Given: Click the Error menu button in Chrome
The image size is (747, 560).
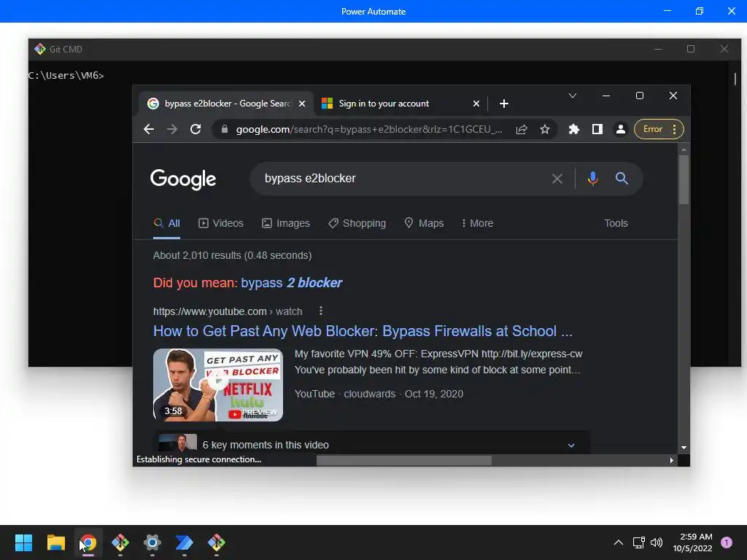Looking at the screenshot, I should coord(659,129).
